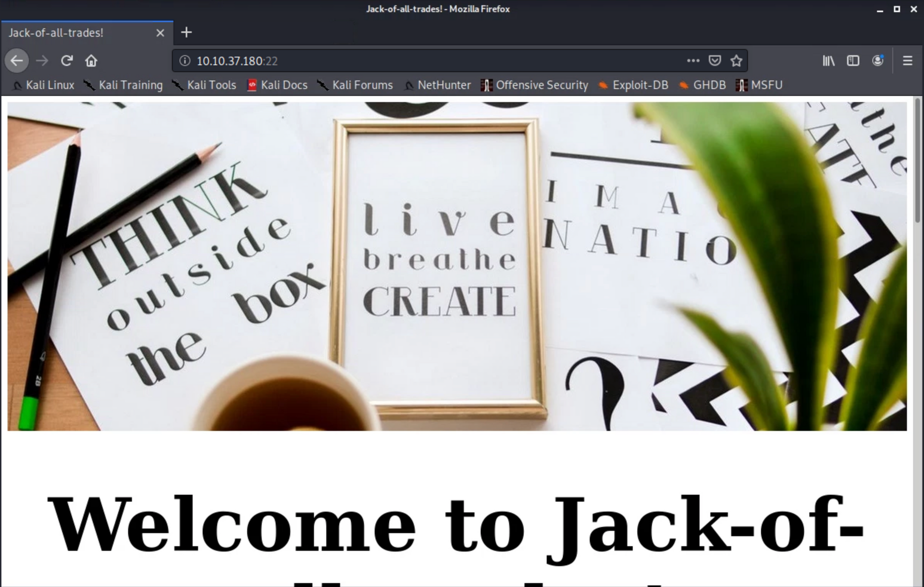
Task: Reload the current page
Action: click(67, 61)
